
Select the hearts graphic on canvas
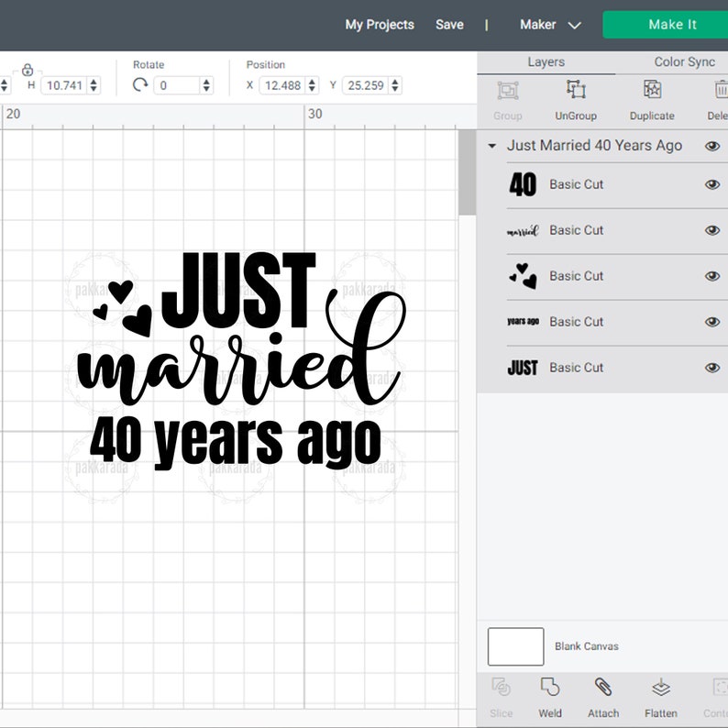click(x=123, y=307)
